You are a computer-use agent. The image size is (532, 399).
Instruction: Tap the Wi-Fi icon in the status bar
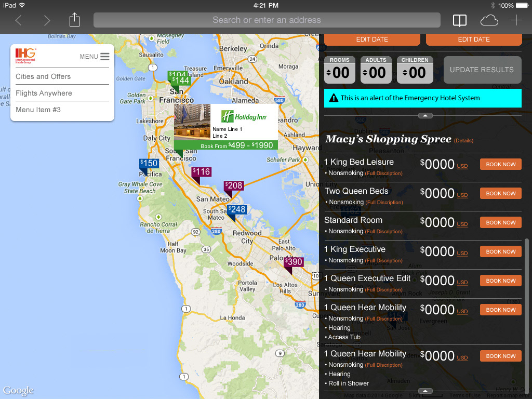(22, 5)
